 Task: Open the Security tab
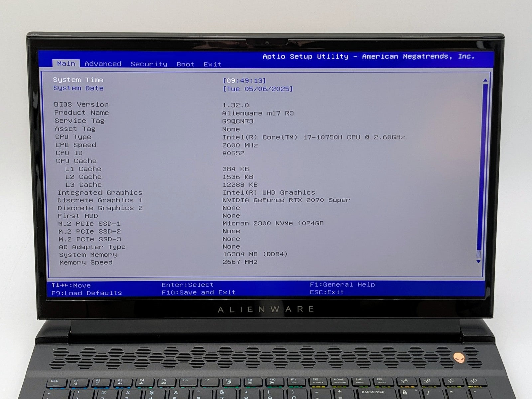coord(149,64)
